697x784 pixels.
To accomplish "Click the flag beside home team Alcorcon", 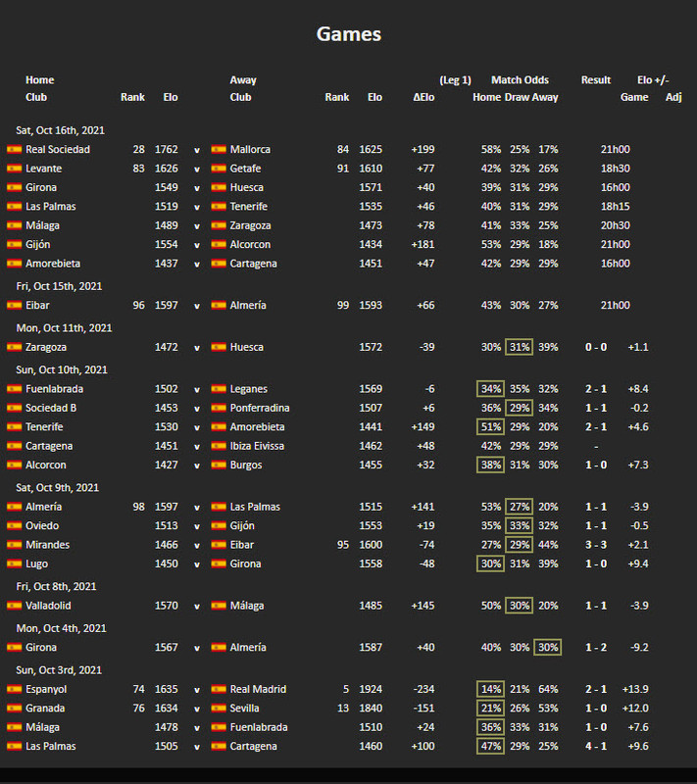I will click(14, 465).
